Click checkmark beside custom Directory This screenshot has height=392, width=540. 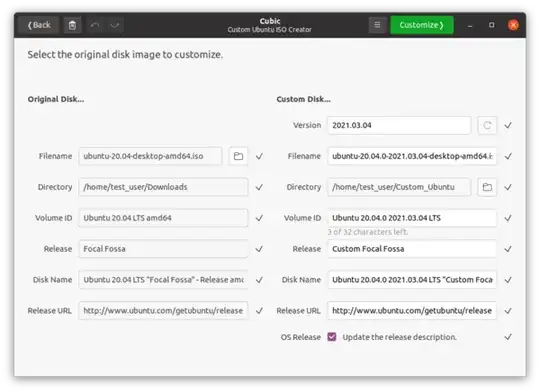pos(508,187)
